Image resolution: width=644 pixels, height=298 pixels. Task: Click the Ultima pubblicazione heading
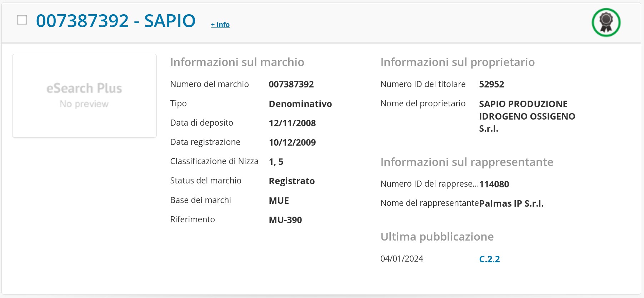[437, 237]
